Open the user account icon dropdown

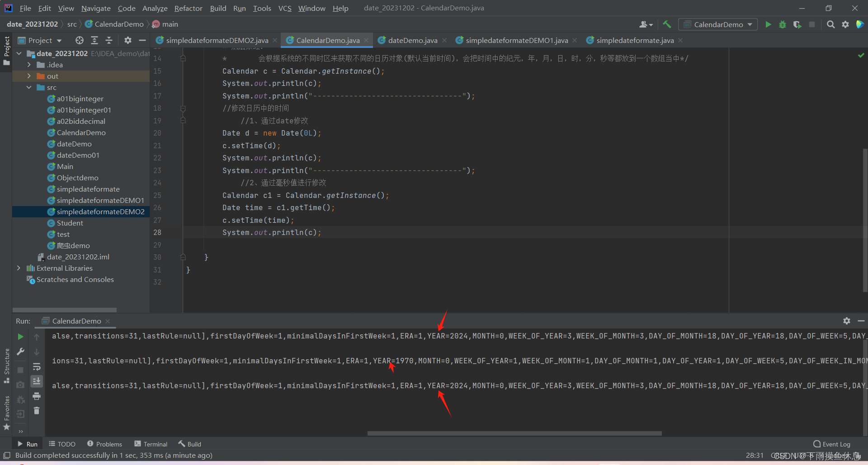(x=646, y=24)
